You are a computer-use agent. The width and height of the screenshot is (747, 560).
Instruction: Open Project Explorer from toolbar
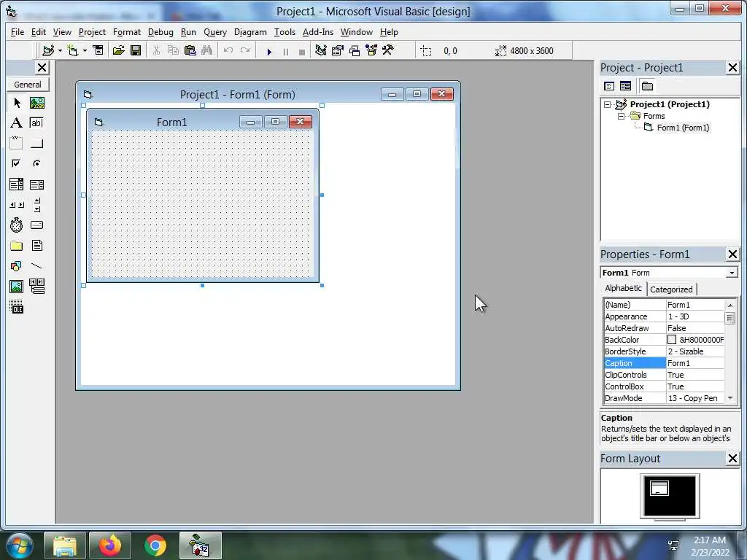pyautogui.click(x=321, y=50)
